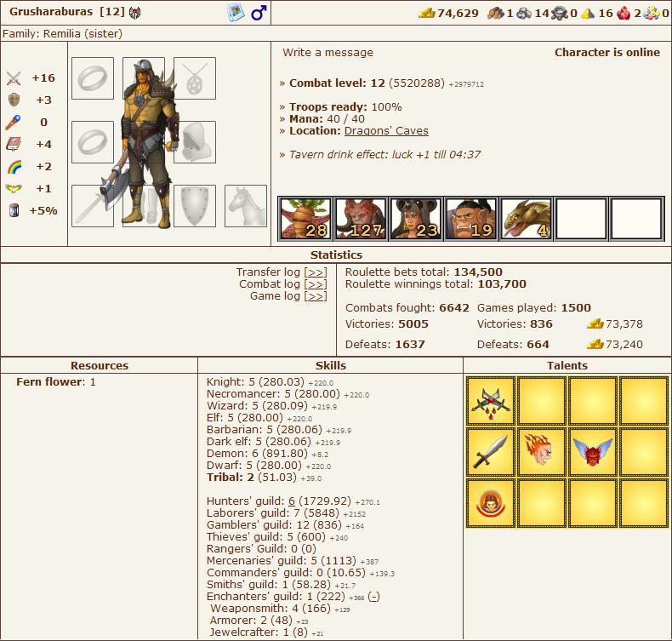Click the initiative percent stat icon
672x641 pixels.
(14, 210)
